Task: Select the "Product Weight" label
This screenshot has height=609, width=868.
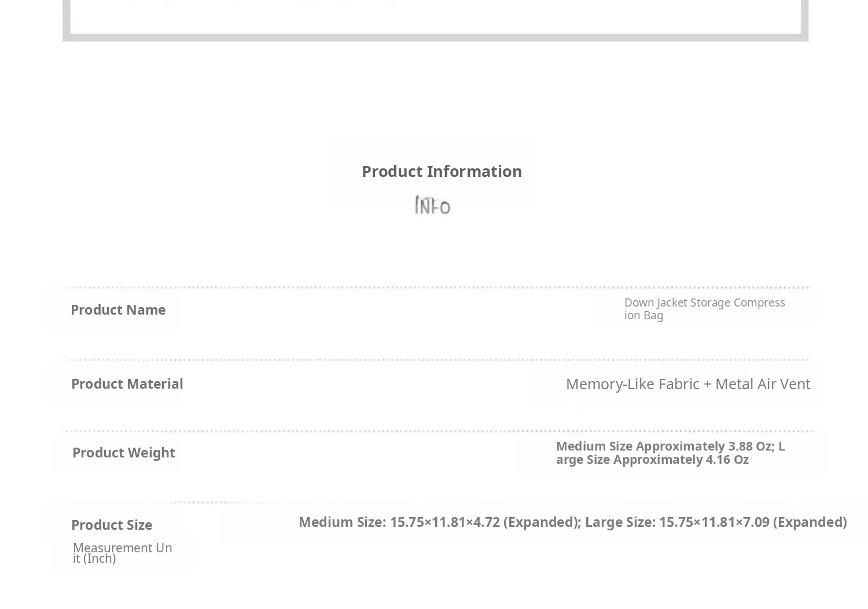Action: point(123,453)
